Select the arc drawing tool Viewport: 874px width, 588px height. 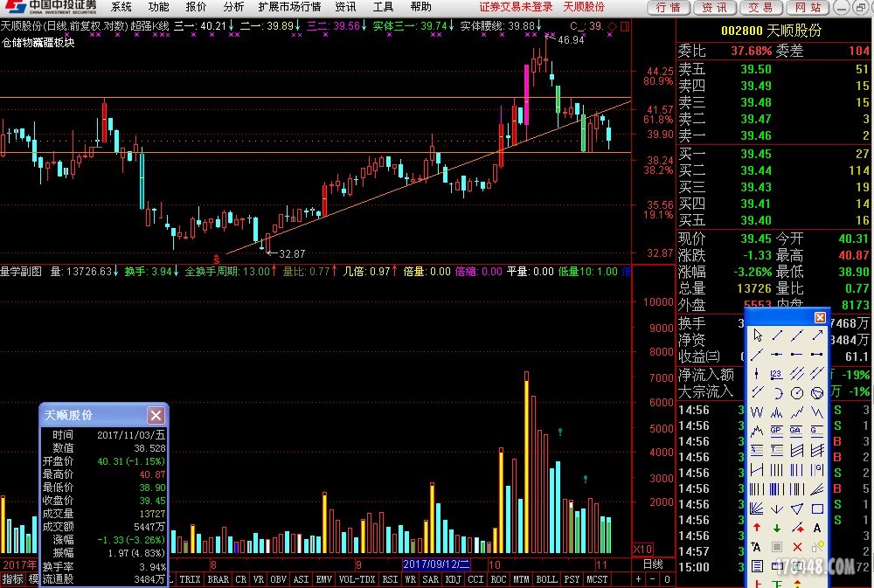coord(778,393)
